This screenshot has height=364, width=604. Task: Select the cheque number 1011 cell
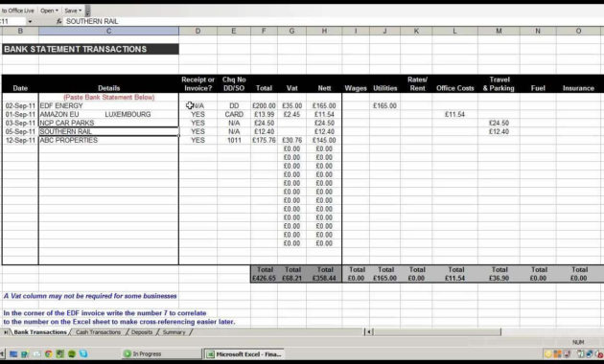click(234, 140)
